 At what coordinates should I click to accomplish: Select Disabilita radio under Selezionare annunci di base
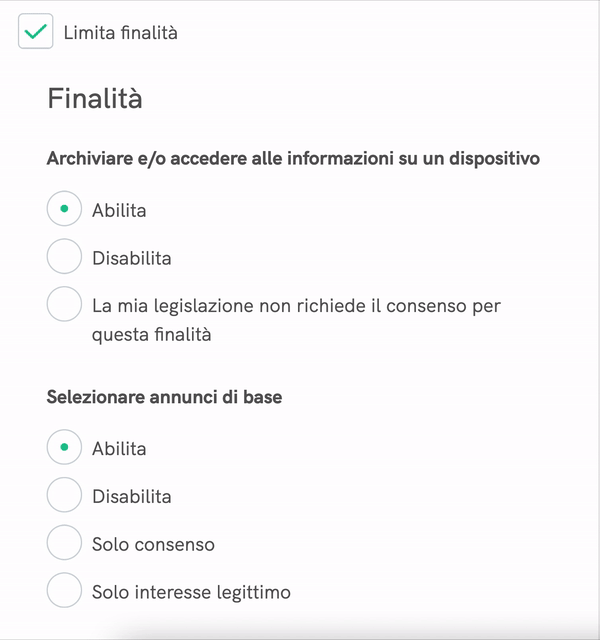tap(64, 495)
